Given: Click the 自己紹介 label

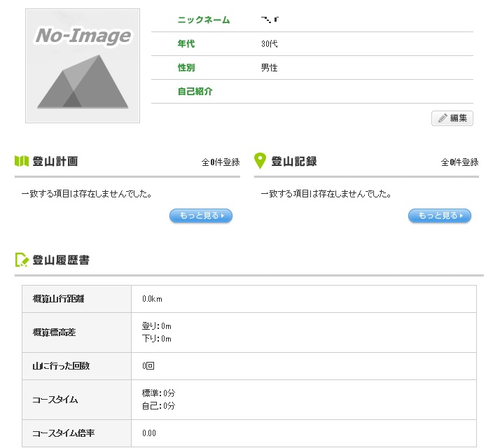Looking at the screenshot, I should click(195, 92).
